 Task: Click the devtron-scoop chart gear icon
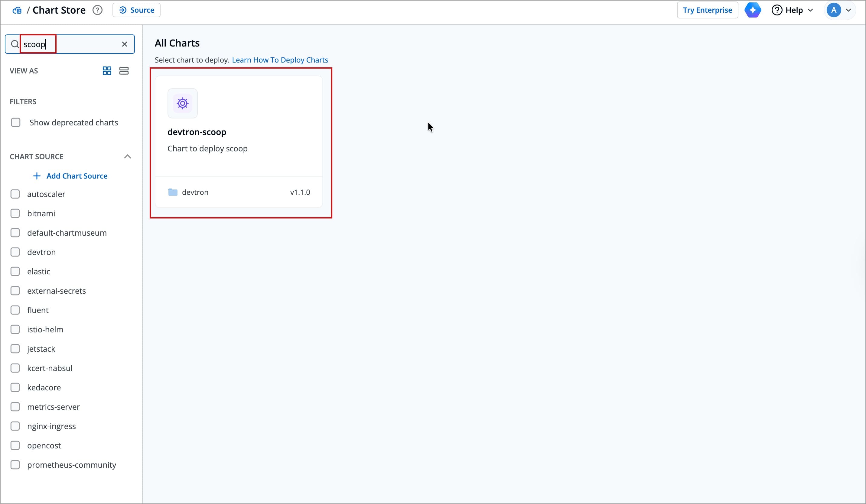point(182,103)
